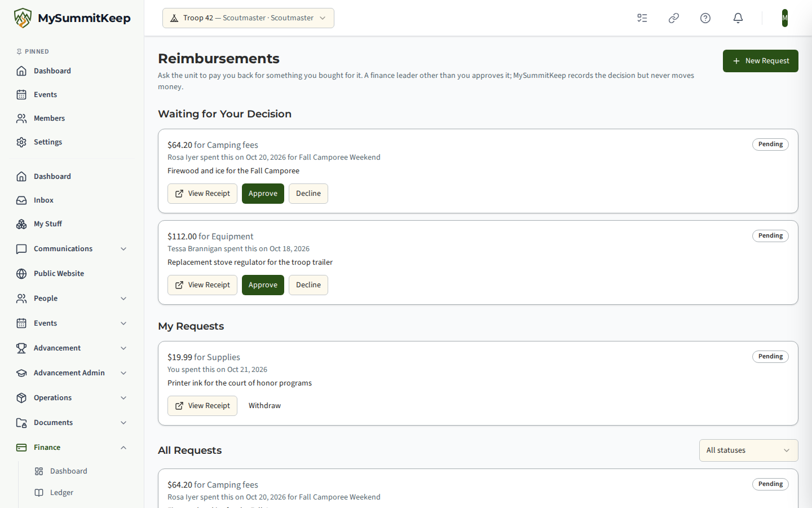812x508 pixels.
Task: Click "Printer ink for the court of honor programs"
Action: pyautogui.click(x=240, y=383)
